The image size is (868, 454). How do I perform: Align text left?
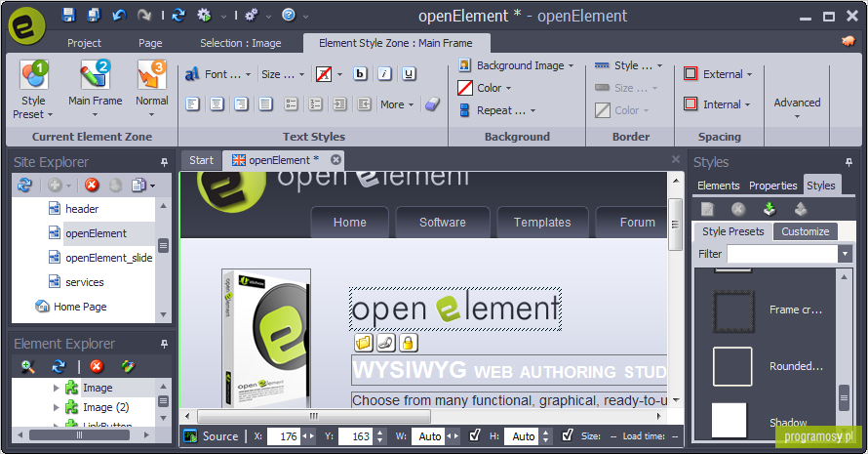click(192, 103)
